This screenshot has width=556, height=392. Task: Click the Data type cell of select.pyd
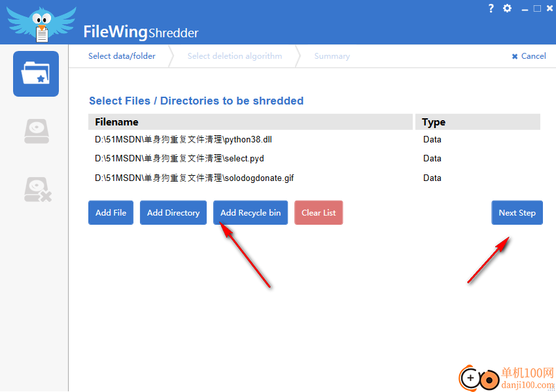pyautogui.click(x=432, y=159)
